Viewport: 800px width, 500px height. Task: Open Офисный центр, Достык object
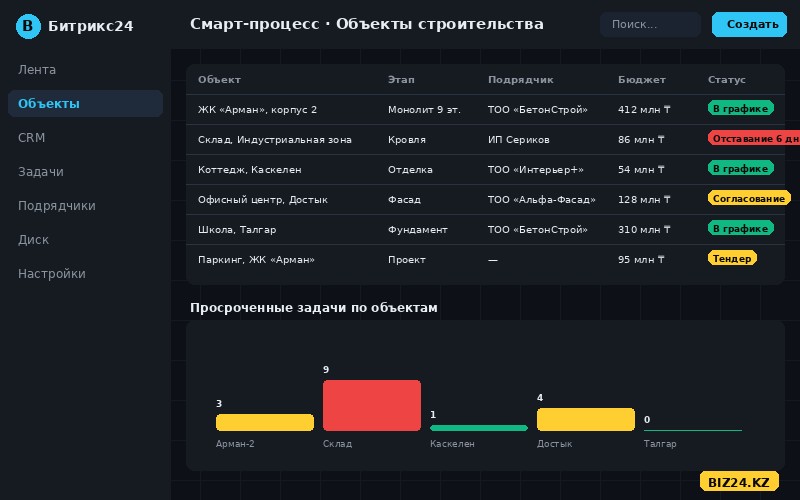(263, 200)
